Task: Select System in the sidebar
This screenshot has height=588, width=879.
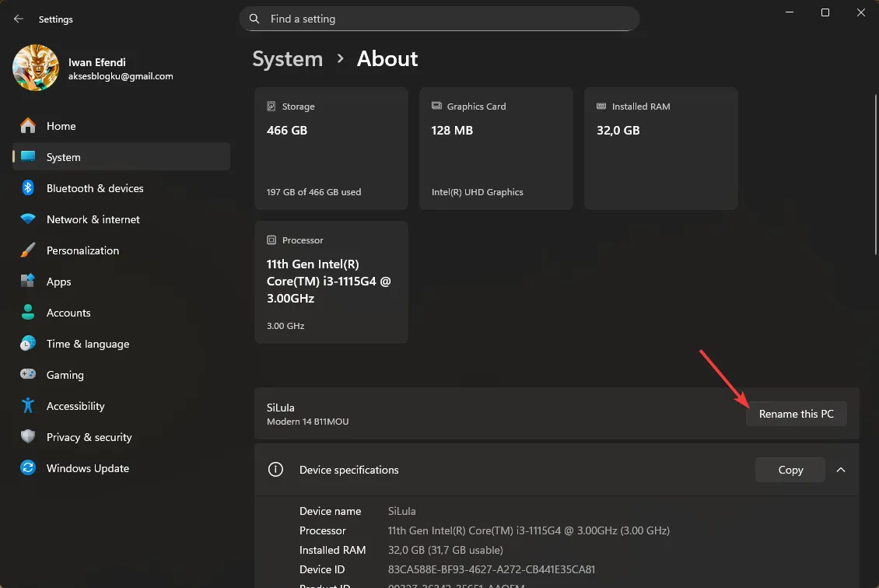Action: (x=63, y=156)
